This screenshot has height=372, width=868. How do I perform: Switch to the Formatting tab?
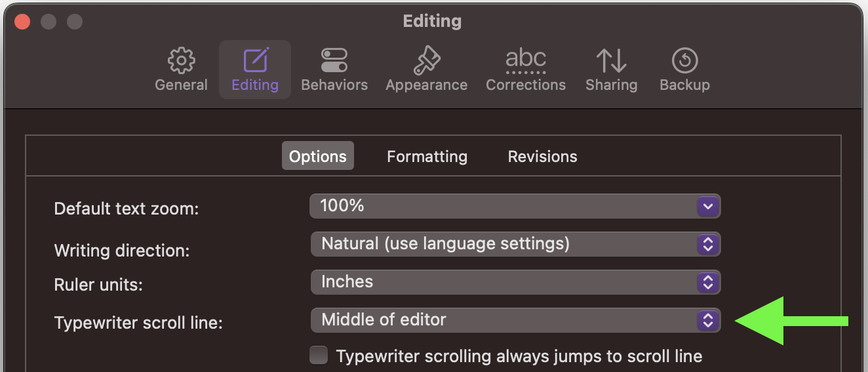427,156
